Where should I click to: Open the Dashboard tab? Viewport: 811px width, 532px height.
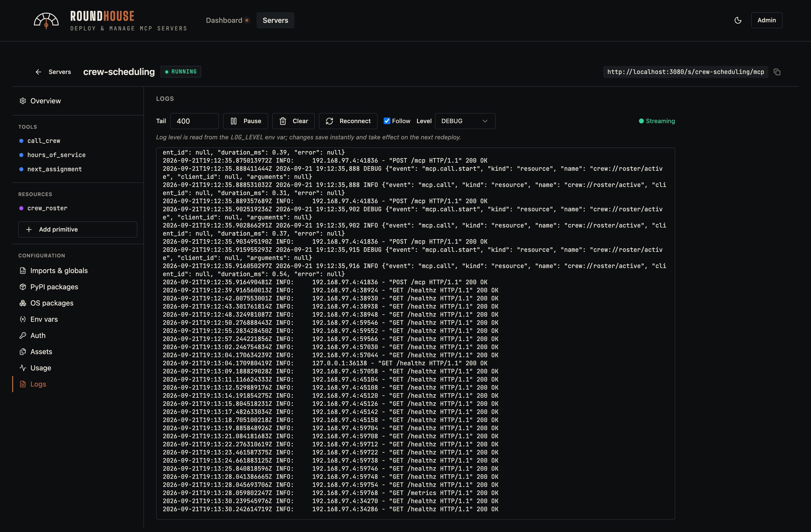[227, 21]
